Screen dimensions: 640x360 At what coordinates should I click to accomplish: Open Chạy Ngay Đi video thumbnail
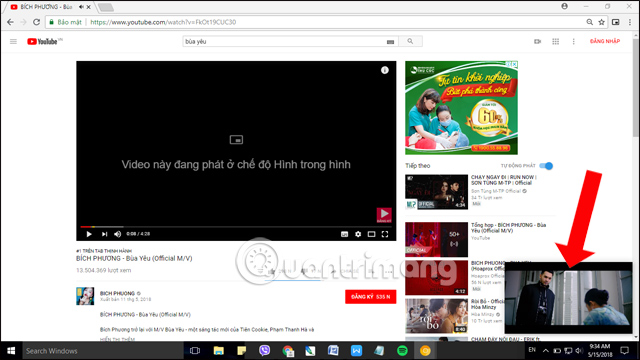click(436, 192)
